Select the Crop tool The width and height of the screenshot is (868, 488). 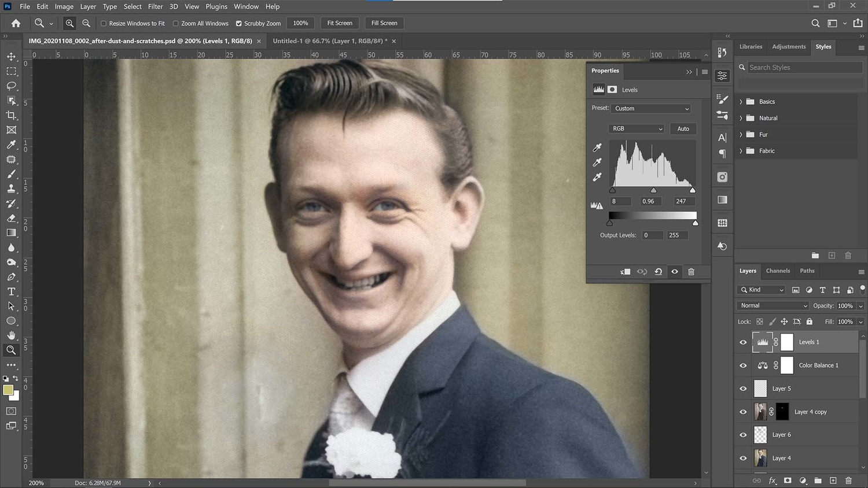point(12,115)
